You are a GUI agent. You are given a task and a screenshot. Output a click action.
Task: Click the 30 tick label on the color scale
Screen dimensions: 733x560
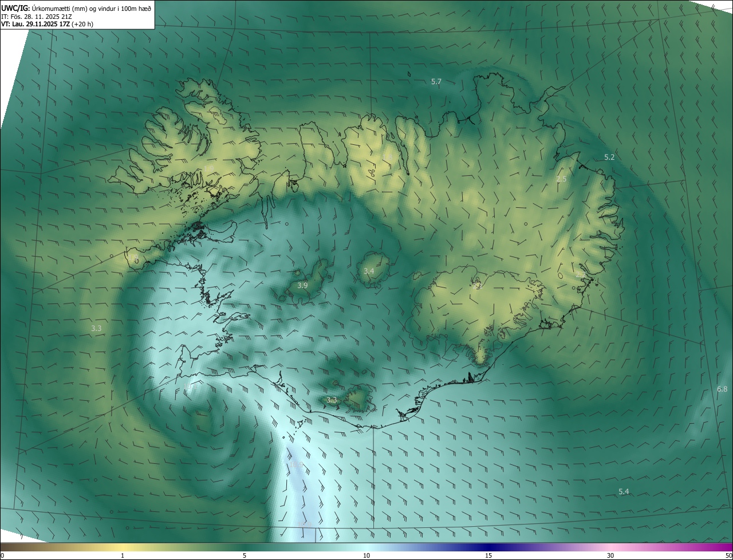[x=610, y=555]
